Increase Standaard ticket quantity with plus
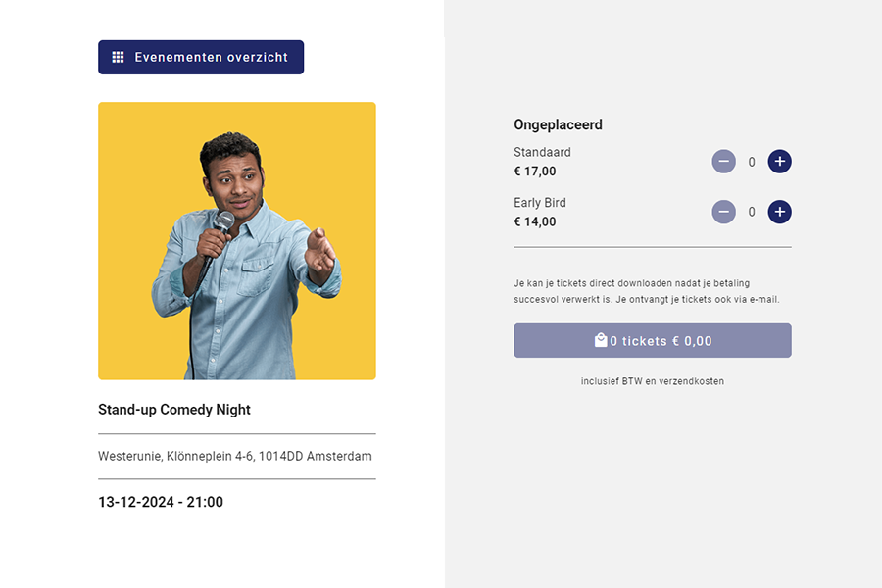 click(779, 162)
